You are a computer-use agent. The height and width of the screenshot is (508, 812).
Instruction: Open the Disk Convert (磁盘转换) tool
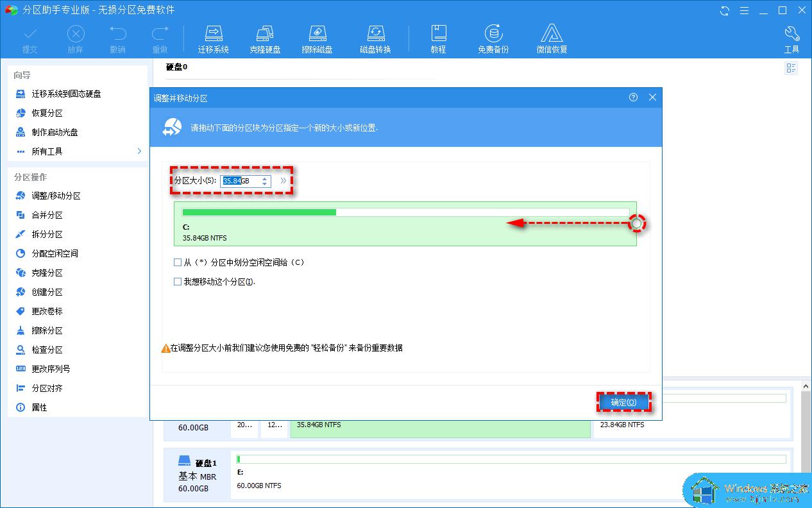pos(375,39)
